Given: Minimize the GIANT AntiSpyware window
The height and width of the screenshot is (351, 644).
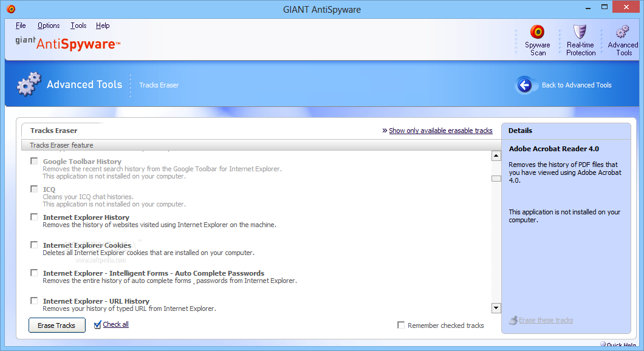Looking at the screenshot, I should [x=588, y=7].
